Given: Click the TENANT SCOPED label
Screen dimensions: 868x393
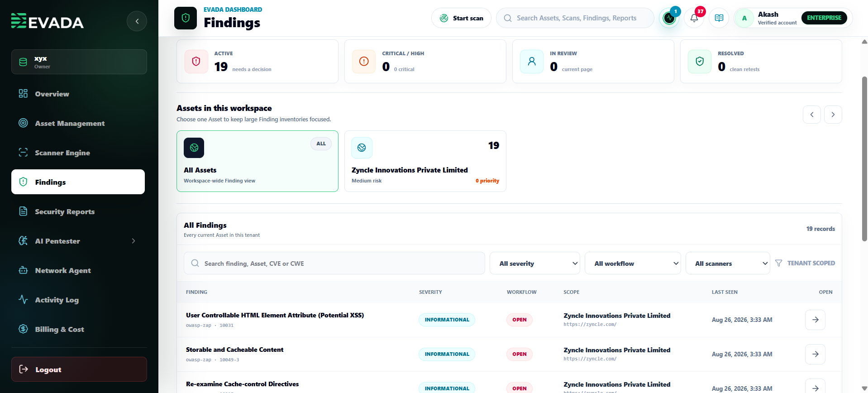Looking at the screenshot, I should point(811,263).
